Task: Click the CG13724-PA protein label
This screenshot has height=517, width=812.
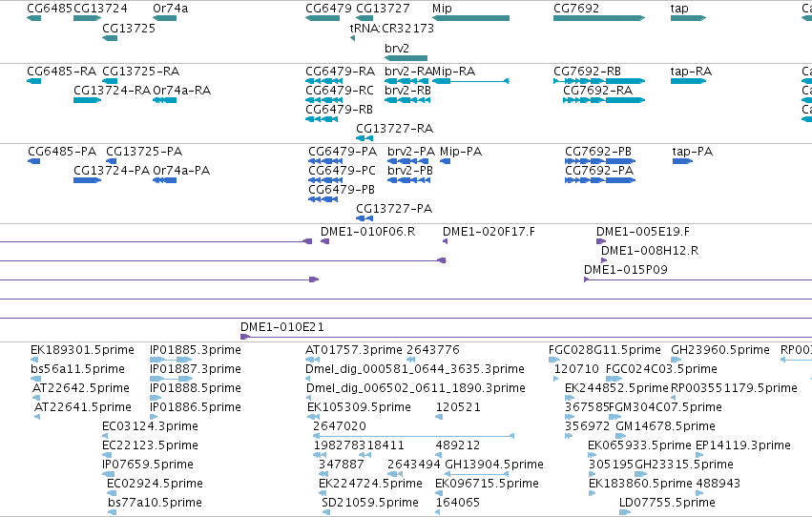Action: 112,171
